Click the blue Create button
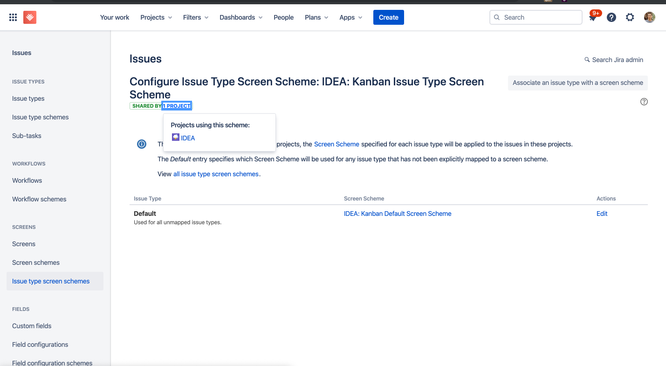The height and width of the screenshot is (366, 666). [389, 17]
